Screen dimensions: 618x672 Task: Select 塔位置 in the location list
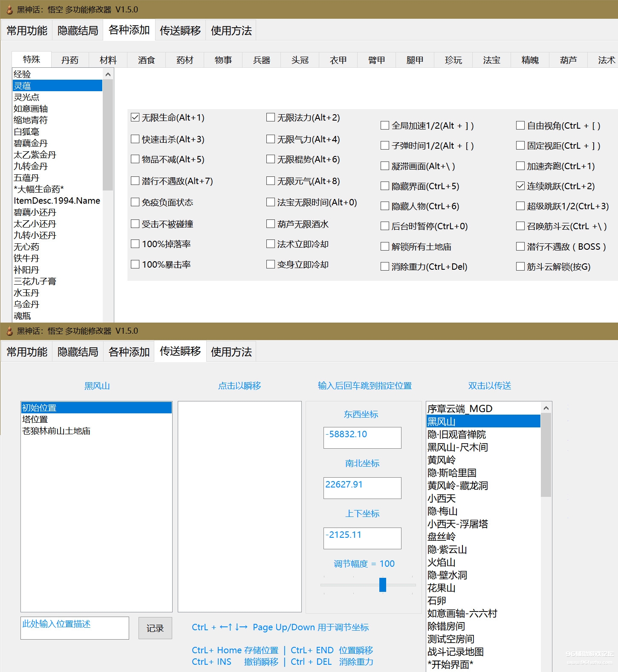point(35,419)
